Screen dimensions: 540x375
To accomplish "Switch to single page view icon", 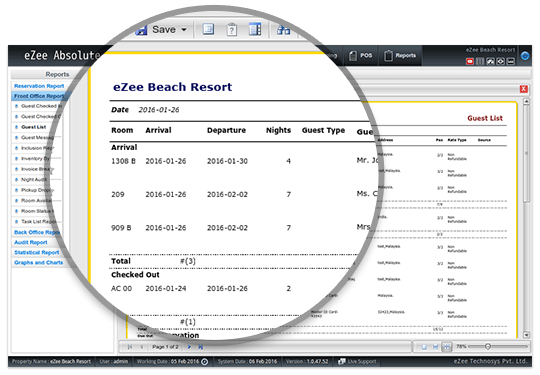I will pos(424,347).
